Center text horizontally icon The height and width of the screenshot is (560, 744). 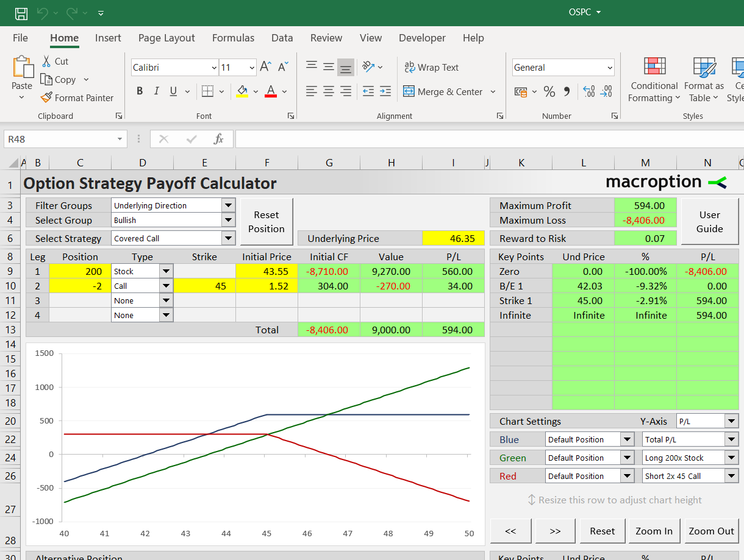[329, 91]
